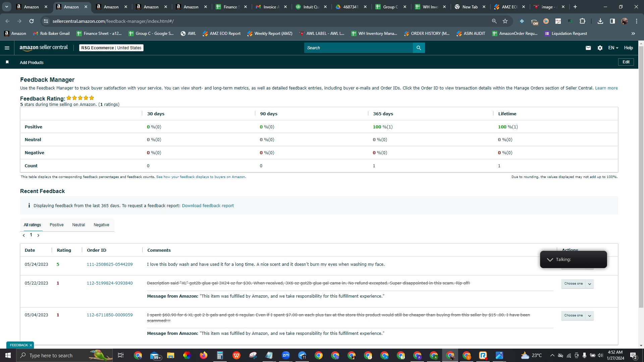This screenshot has width=644, height=362.
Task: Open the Rob Baker Gmail bookmark
Action: tap(51, 34)
